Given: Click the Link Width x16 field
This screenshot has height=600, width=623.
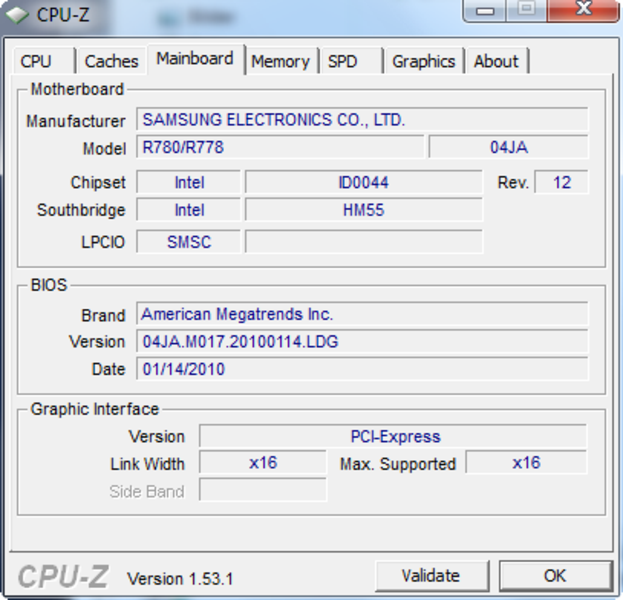Looking at the screenshot, I should (263, 462).
